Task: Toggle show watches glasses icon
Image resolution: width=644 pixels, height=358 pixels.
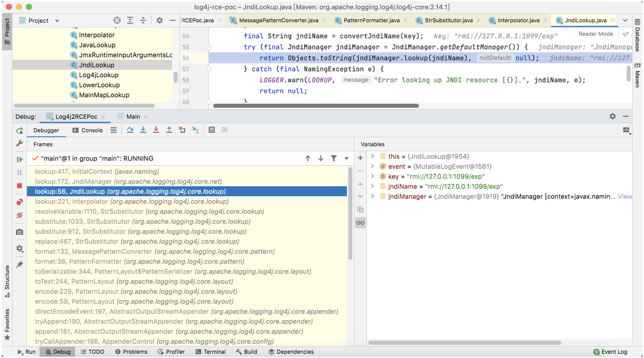Action: 360,223
